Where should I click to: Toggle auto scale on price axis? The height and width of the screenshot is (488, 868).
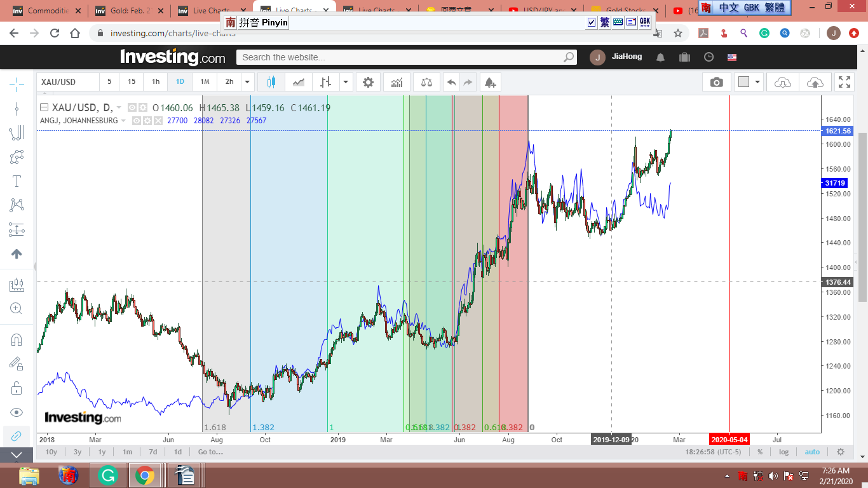pos(812,452)
